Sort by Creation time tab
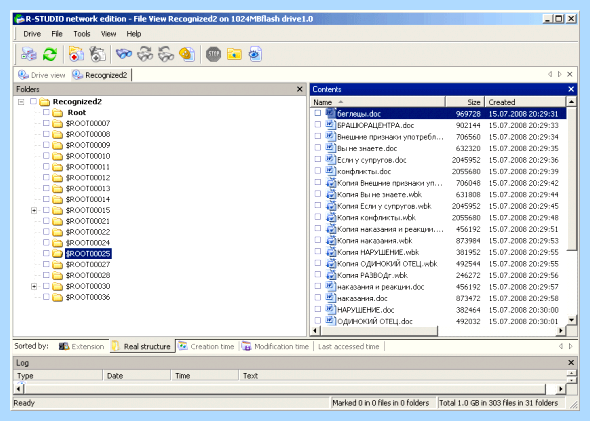Screen dimensions: 590x421 [x=207, y=346]
